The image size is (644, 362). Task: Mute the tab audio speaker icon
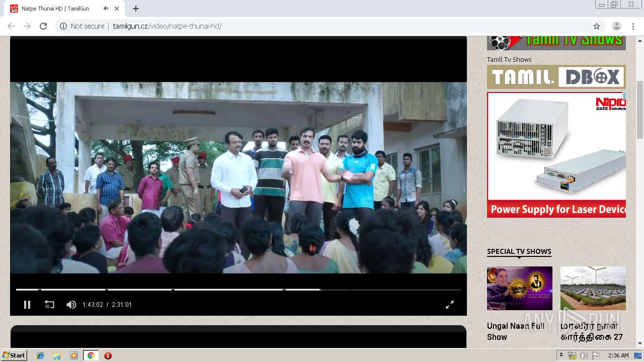click(x=106, y=9)
